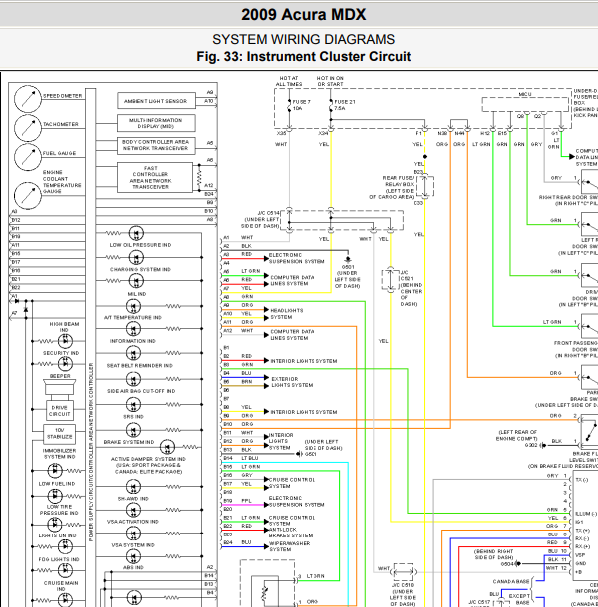Select the 'FUSE 21 7.5A' label
Screen dimensions: 598x607
(345, 105)
